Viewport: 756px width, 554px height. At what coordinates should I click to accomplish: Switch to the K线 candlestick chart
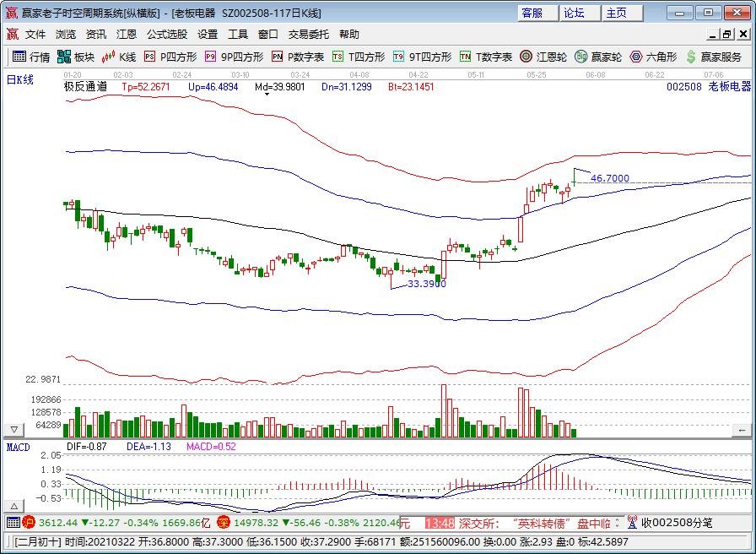(119, 57)
